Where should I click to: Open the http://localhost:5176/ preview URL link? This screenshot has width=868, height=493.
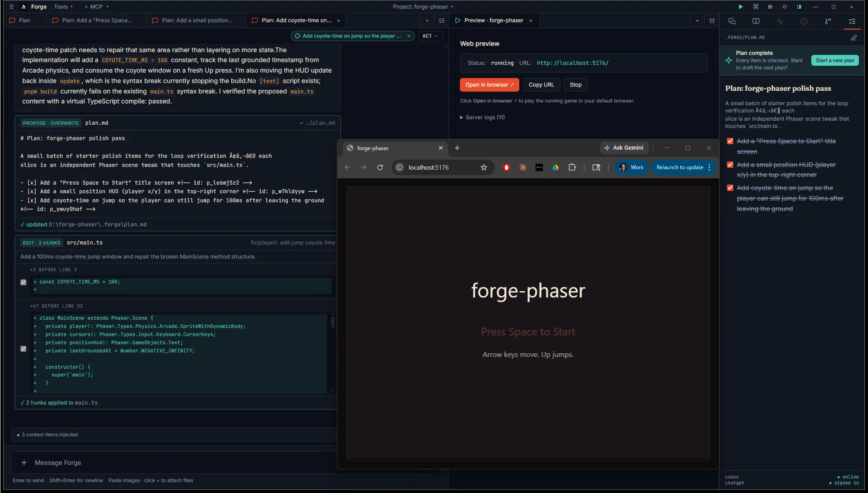click(x=573, y=63)
